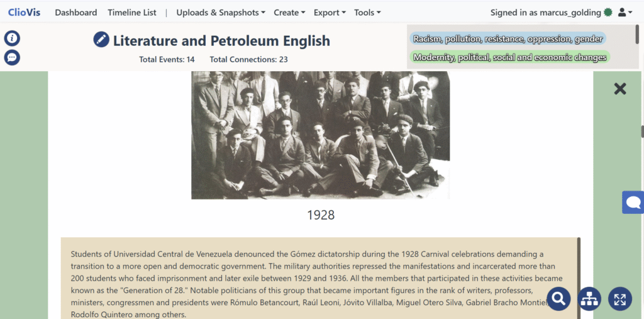Viewport: 644px width, 319px height.
Task: Open the Timeline List page
Action: click(132, 13)
